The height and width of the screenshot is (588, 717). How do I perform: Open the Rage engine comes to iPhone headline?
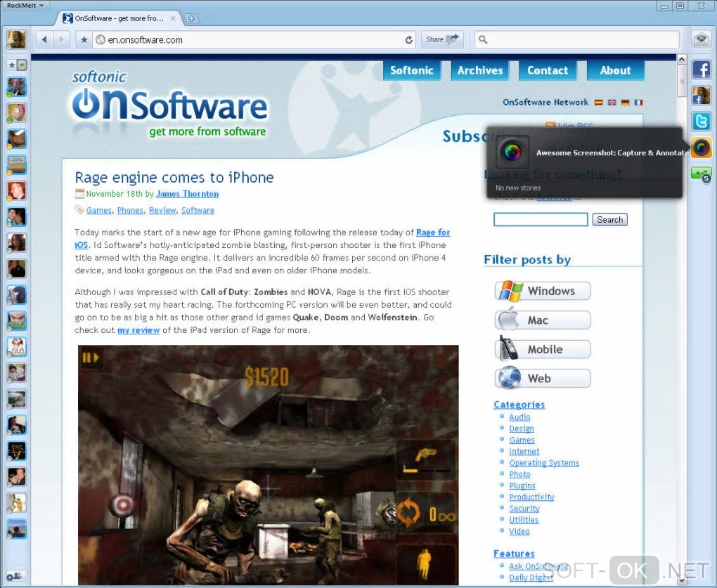click(x=174, y=177)
